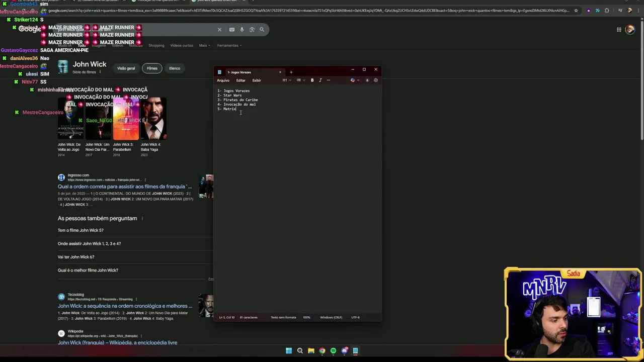The width and height of the screenshot is (644, 362).
Task: Click 'Texto sem formato' status entry
Action: click(283, 317)
